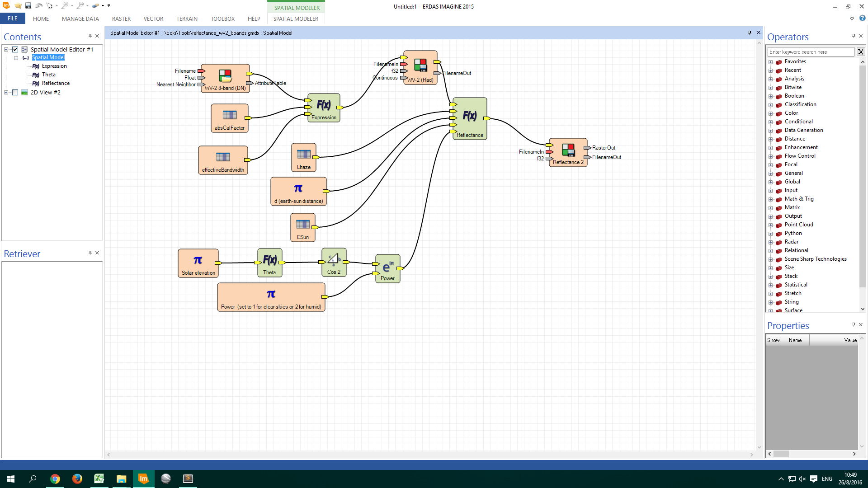Click the eraser Clear View icon
868x488 pixels.
(x=95, y=5)
